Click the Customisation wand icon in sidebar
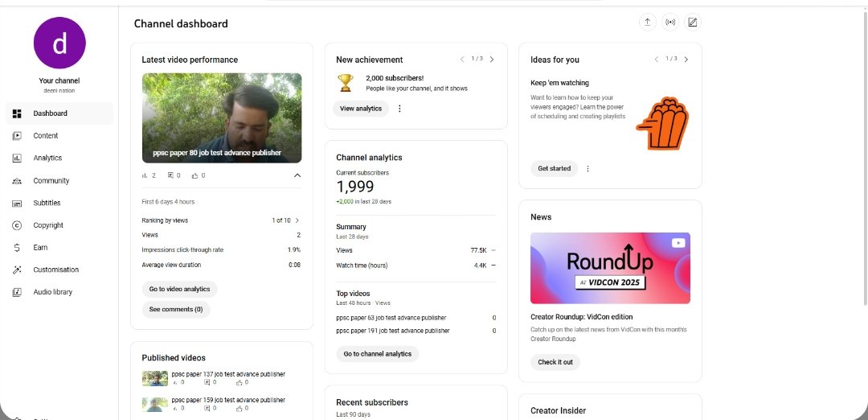The height and width of the screenshot is (420, 868). [x=17, y=270]
